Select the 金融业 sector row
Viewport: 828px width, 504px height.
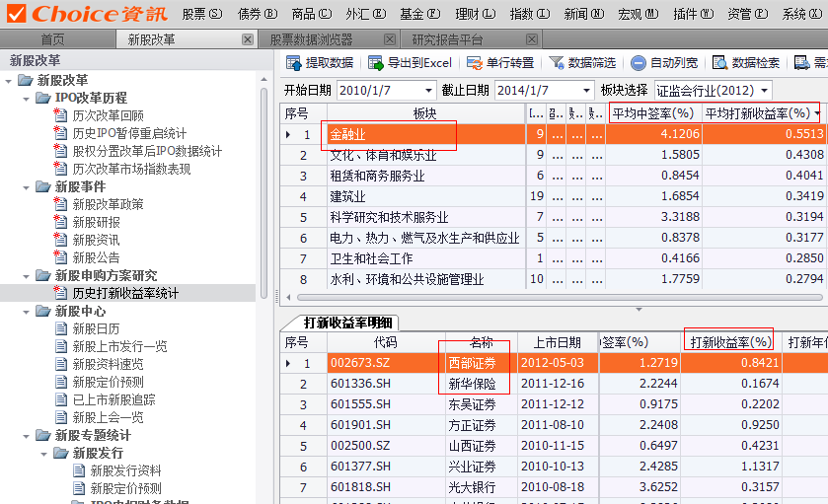tap(552, 134)
